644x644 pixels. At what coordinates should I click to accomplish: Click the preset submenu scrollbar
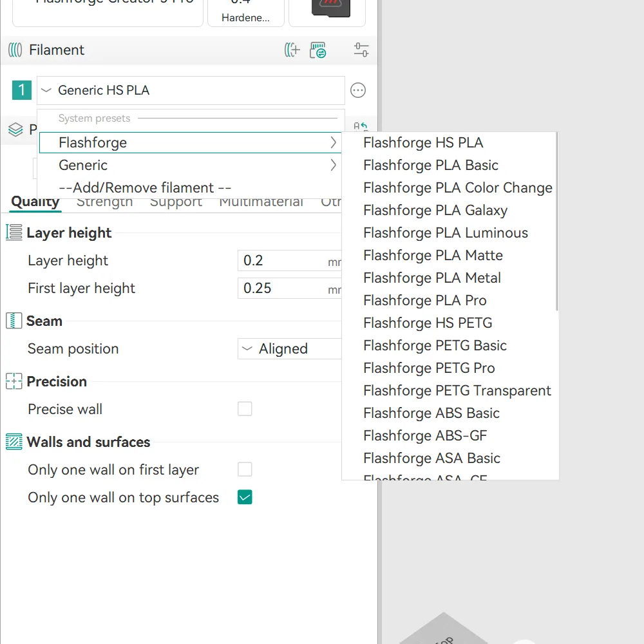point(557,222)
